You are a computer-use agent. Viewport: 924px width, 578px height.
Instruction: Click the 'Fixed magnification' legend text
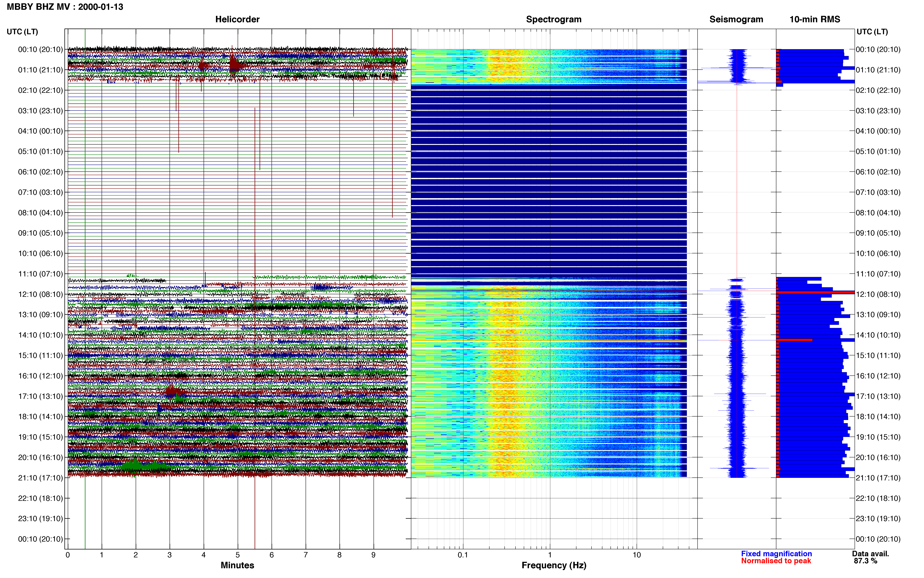pos(776,554)
